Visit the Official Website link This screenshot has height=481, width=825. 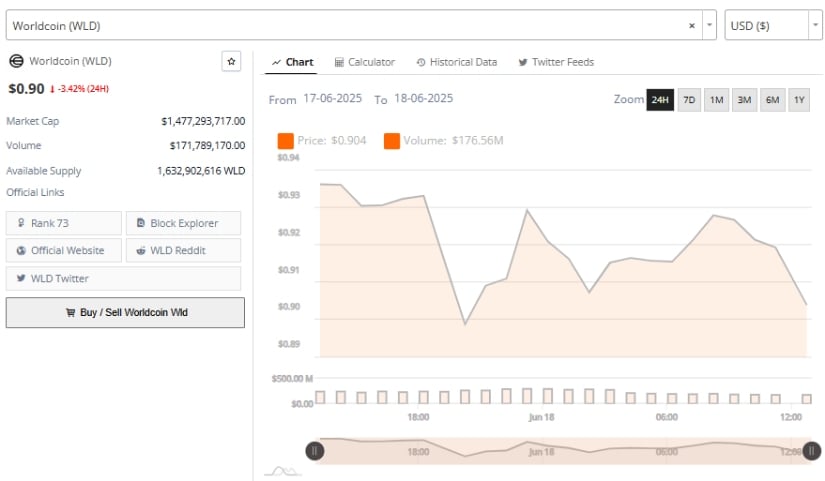(x=64, y=250)
